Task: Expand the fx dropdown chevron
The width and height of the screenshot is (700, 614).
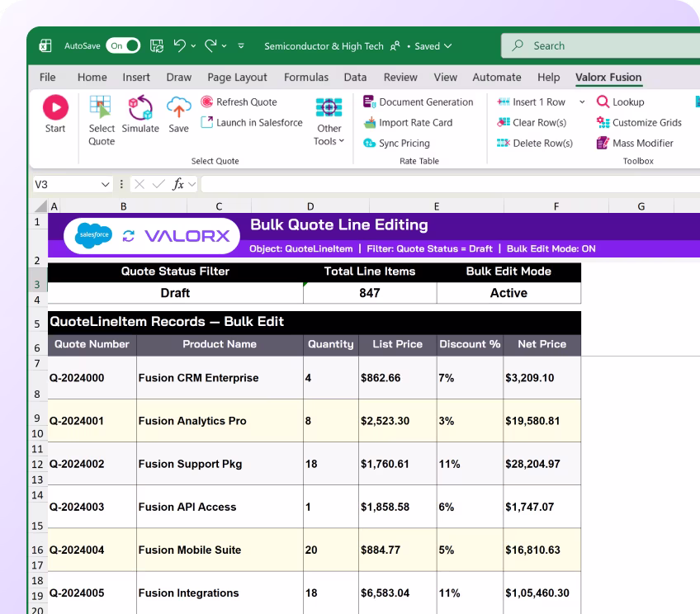Action: pos(192,184)
